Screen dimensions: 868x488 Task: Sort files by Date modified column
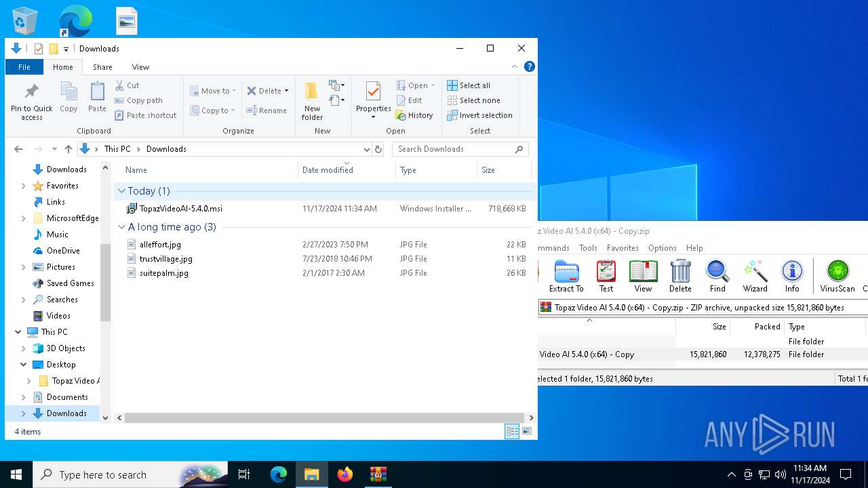point(347,170)
